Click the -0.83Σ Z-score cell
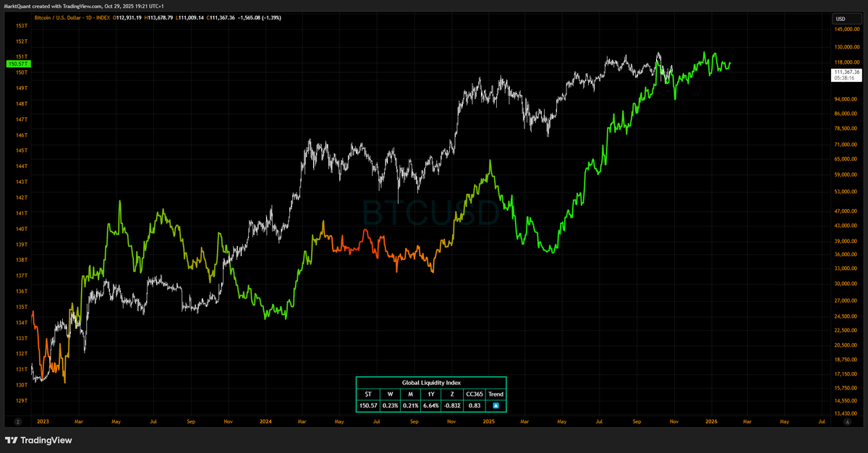 click(451, 405)
